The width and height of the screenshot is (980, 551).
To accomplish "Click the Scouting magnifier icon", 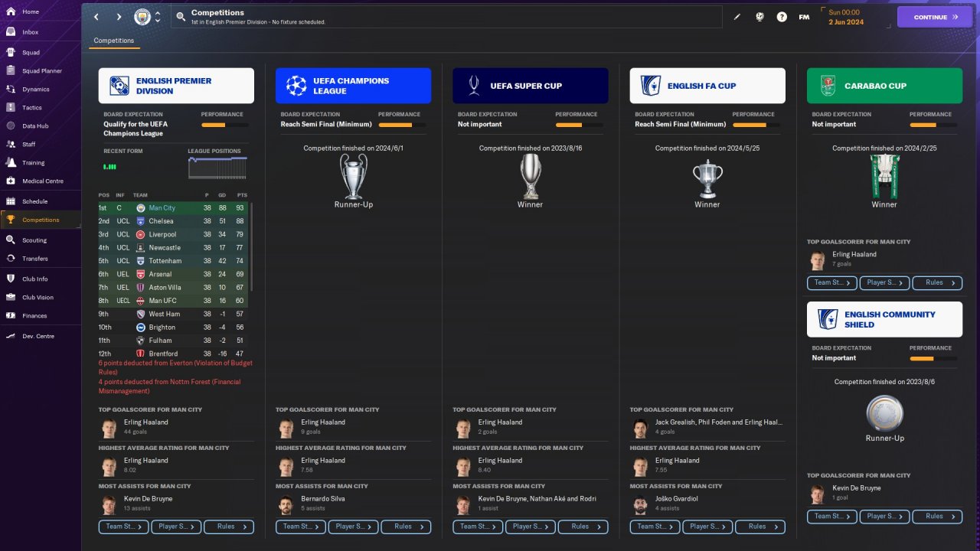I will 11,240.
